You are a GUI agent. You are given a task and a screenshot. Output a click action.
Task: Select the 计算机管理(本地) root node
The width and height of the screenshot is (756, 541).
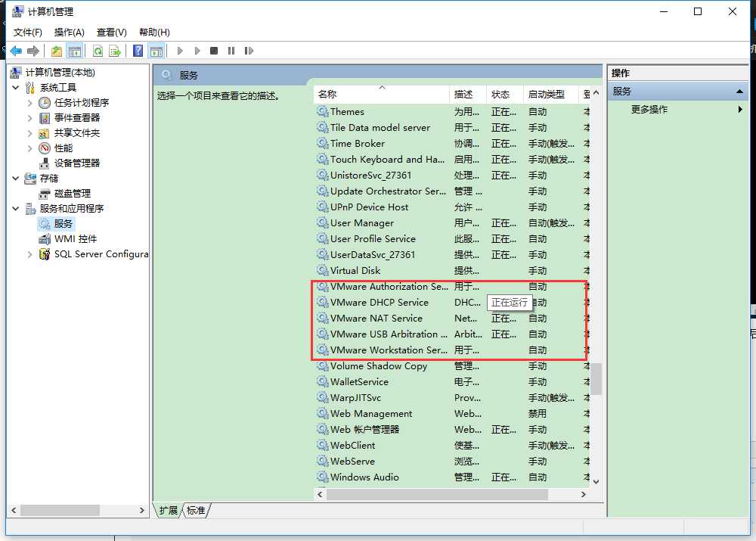point(60,73)
